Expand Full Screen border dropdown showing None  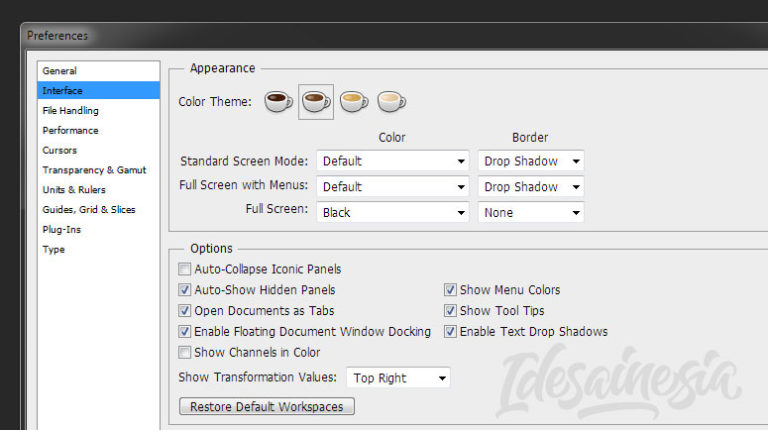(530, 212)
